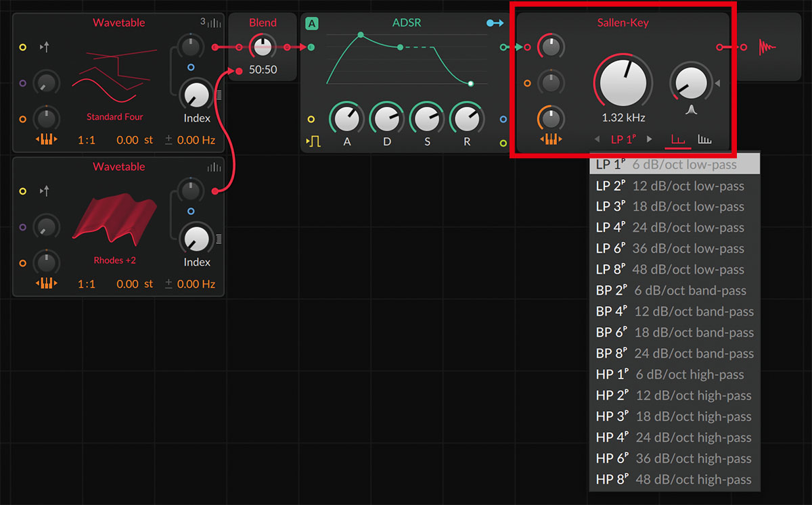Choose HP 1 6 dB/oct high-pass

[675, 375]
